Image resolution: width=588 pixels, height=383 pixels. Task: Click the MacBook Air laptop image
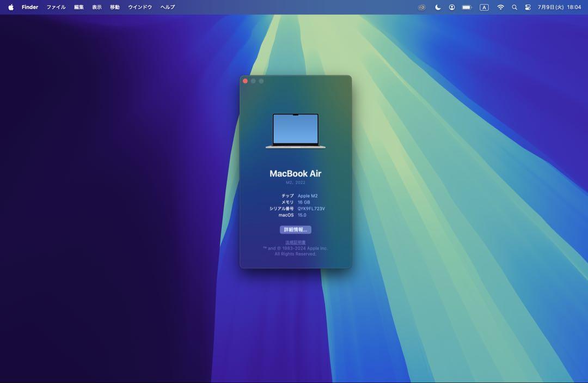click(296, 131)
